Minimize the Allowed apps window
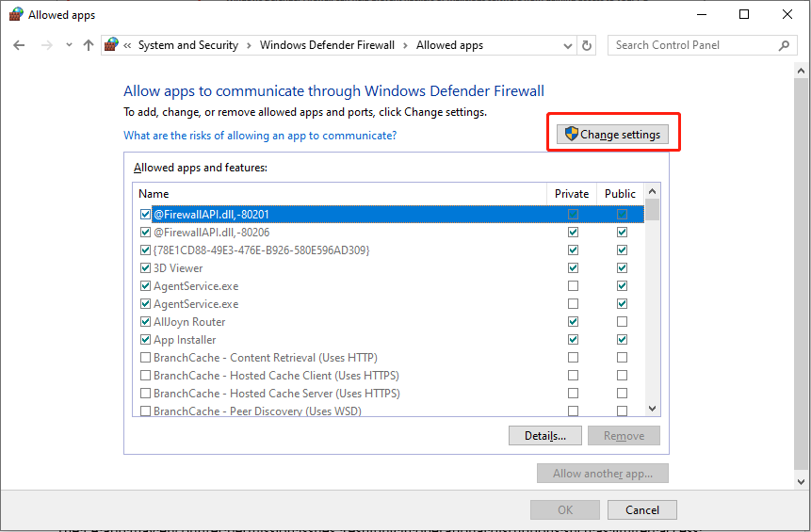Image resolution: width=811 pixels, height=532 pixels. (x=702, y=14)
